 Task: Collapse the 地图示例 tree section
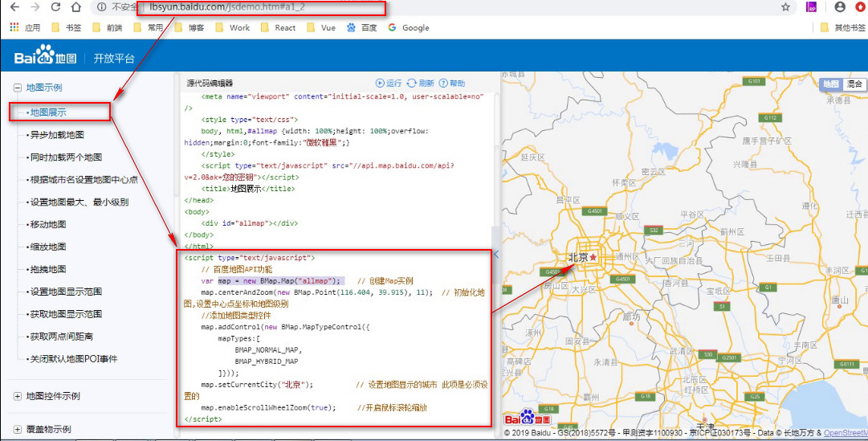click(x=17, y=88)
